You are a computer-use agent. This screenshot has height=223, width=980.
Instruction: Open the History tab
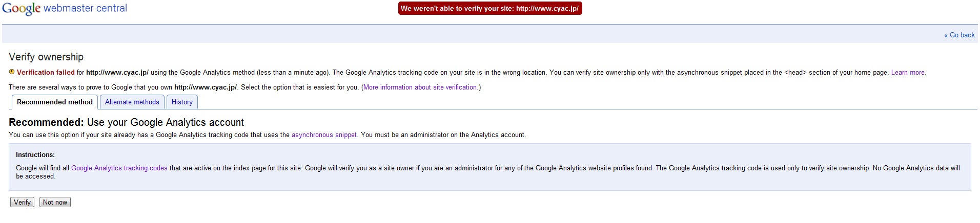coord(182,102)
